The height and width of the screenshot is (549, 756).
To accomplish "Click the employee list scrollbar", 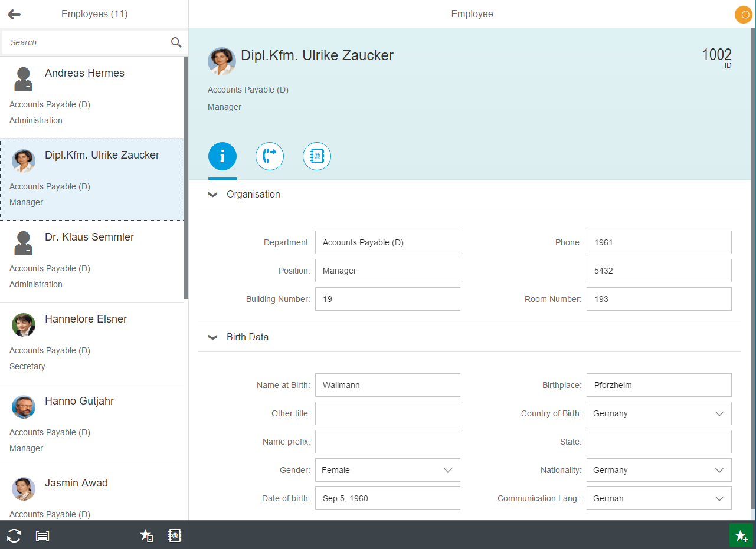I will 186,177.
